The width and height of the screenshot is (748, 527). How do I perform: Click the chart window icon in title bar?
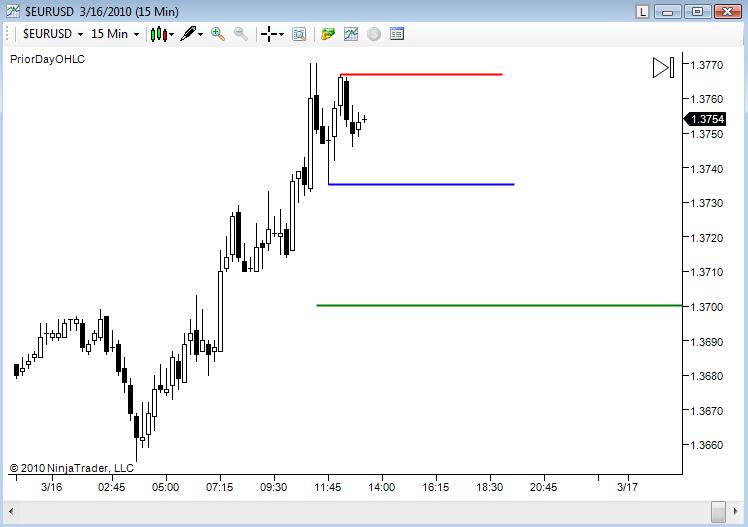click(x=13, y=11)
